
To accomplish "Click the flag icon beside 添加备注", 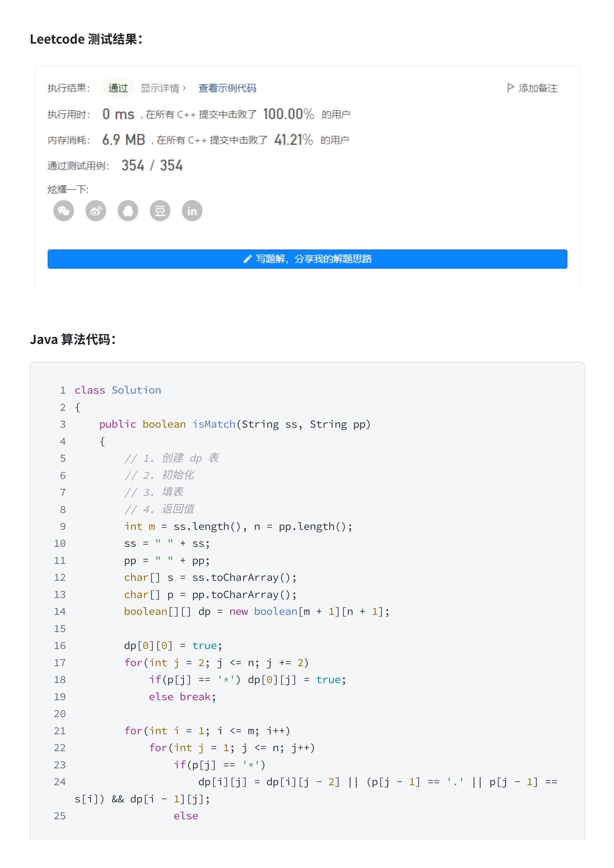I will tap(510, 88).
